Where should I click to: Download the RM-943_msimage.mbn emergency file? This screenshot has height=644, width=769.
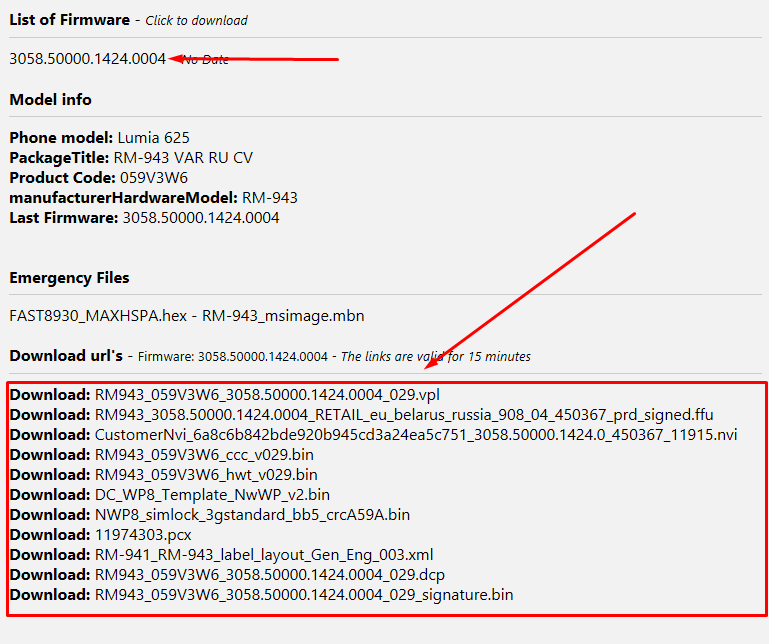point(283,316)
